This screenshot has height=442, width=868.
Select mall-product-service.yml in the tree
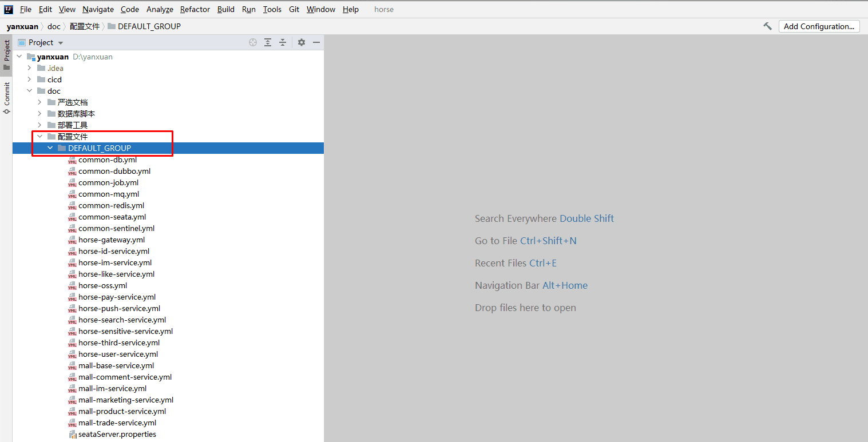pos(122,412)
